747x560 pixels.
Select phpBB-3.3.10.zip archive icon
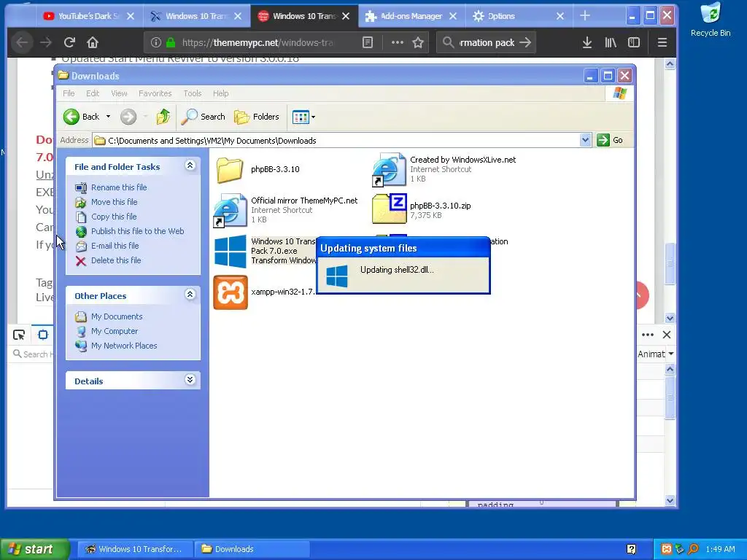[x=390, y=209]
